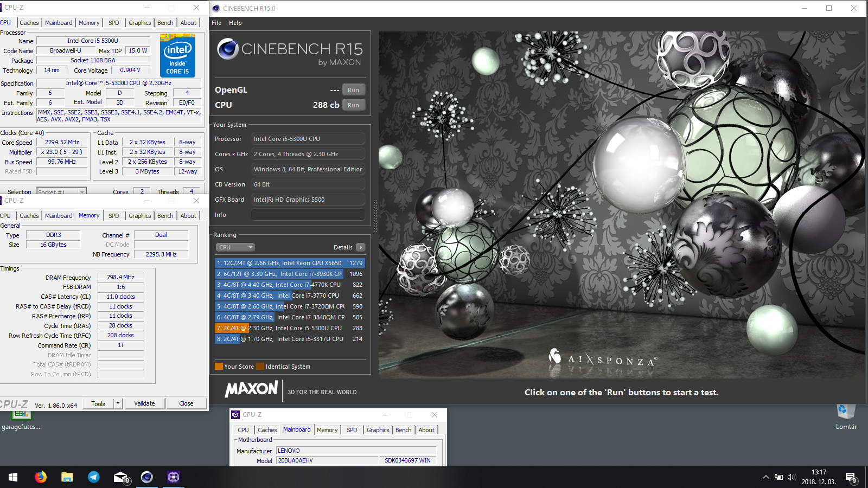Open the garagefutes desktop file icon

(x=22, y=420)
